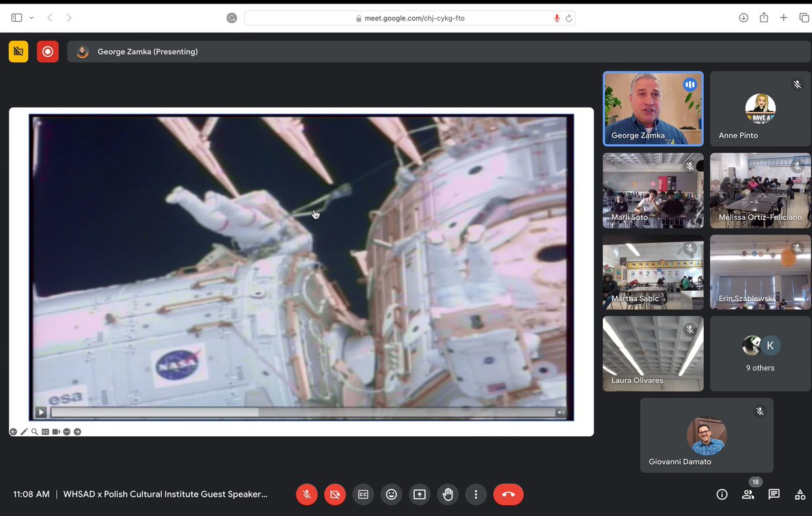
Task: Raise your hand in the meeting
Action: [x=447, y=494]
